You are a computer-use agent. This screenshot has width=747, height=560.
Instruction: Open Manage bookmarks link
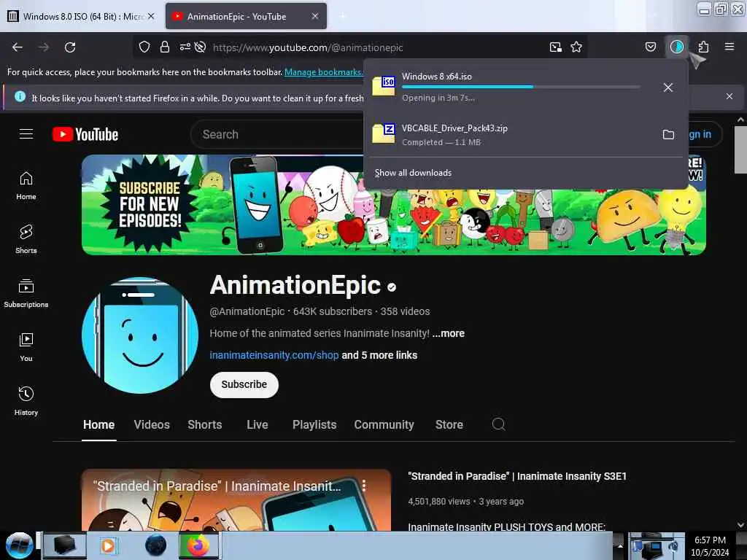[x=323, y=72]
